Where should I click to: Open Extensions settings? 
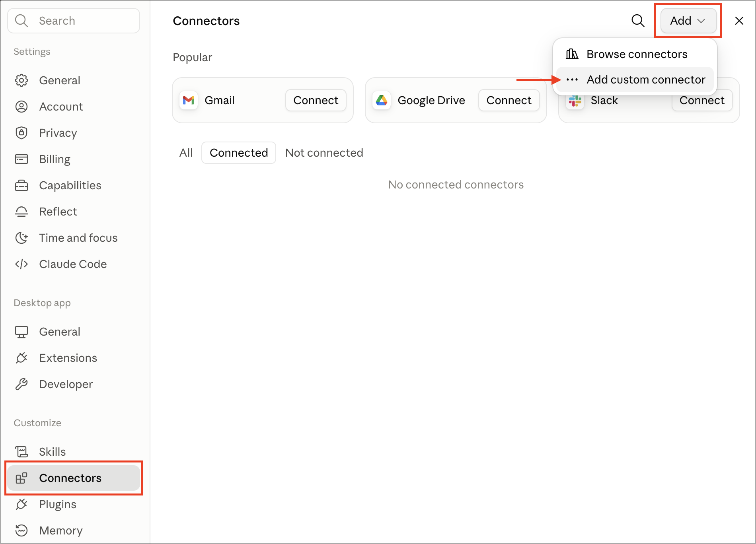(x=74, y=358)
